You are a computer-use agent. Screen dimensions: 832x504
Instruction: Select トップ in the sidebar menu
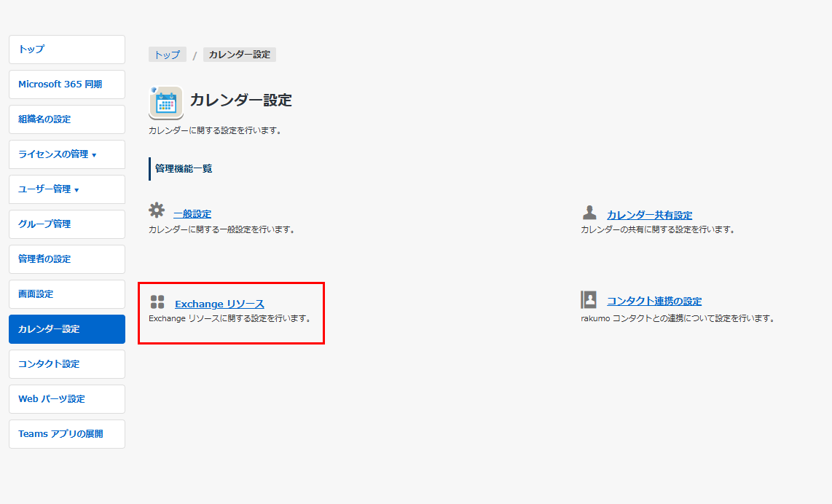coord(67,50)
